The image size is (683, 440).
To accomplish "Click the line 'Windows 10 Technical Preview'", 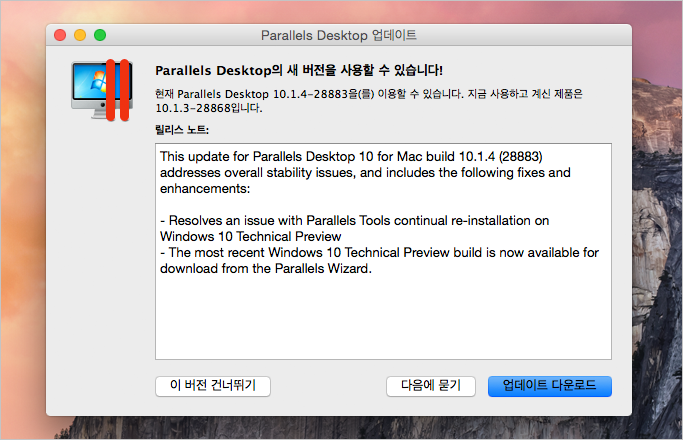I will point(250,237).
